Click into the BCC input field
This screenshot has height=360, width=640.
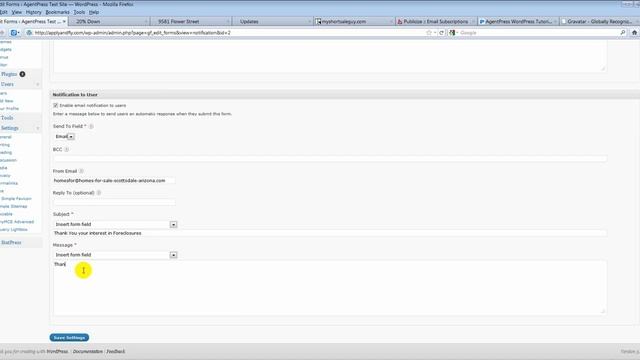[x=330, y=158]
